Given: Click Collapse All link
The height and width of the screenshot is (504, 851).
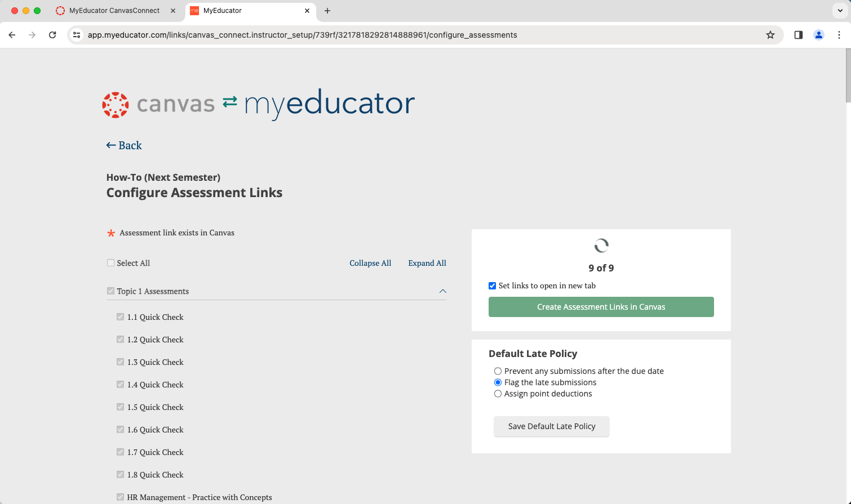Looking at the screenshot, I should (x=370, y=263).
